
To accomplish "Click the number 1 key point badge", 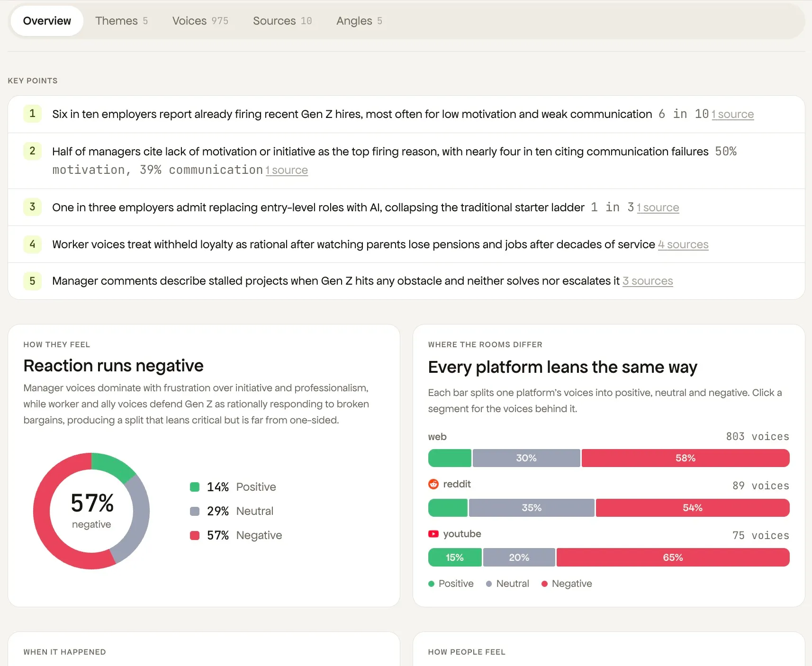I will (32, 114).
